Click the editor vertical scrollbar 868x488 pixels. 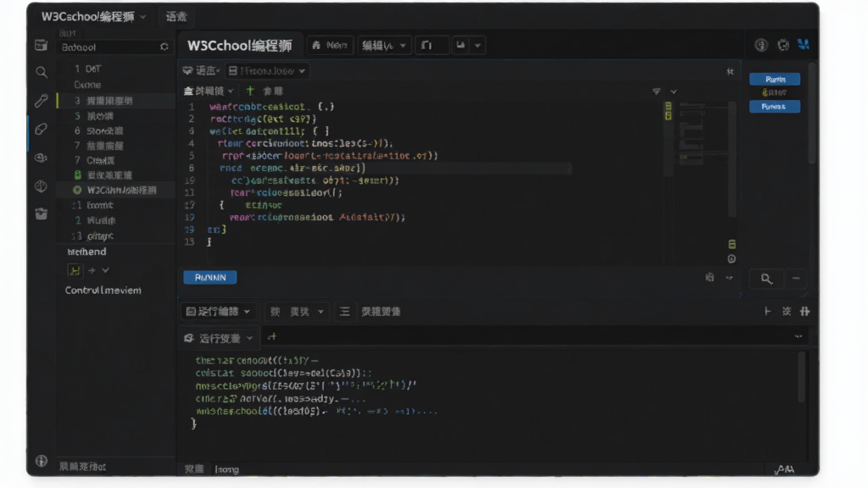[733, 158]
